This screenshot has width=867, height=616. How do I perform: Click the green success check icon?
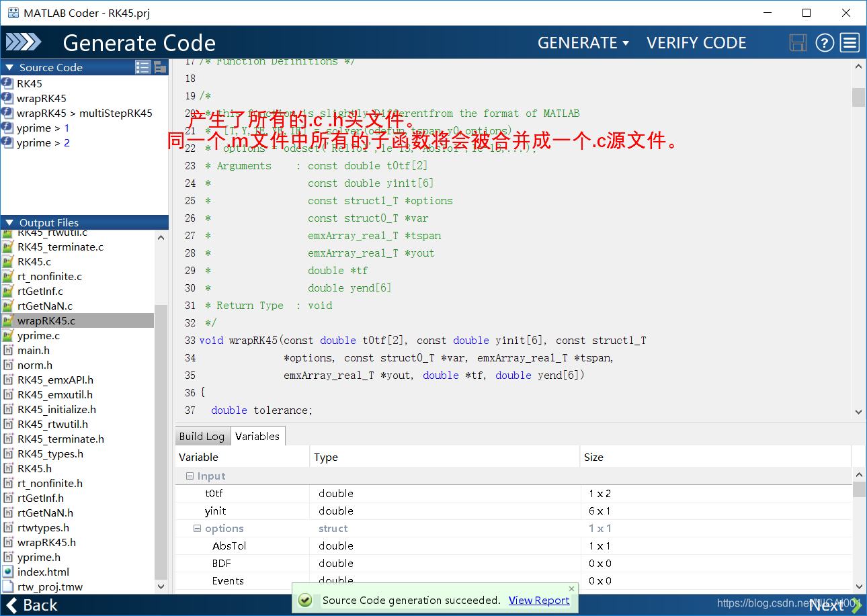pyautogui.click(x=304, y=600)
